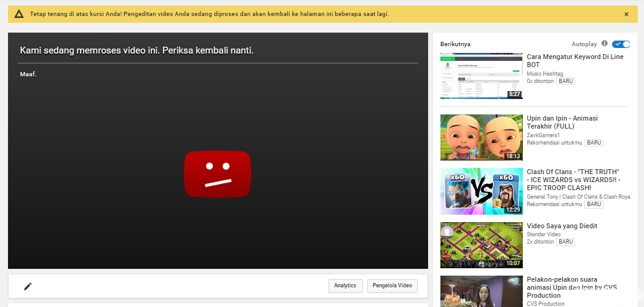Click BARU badge on Video Saya yang Diedit
This screenshot has height=307, width=644.
[x=565, y=242]
